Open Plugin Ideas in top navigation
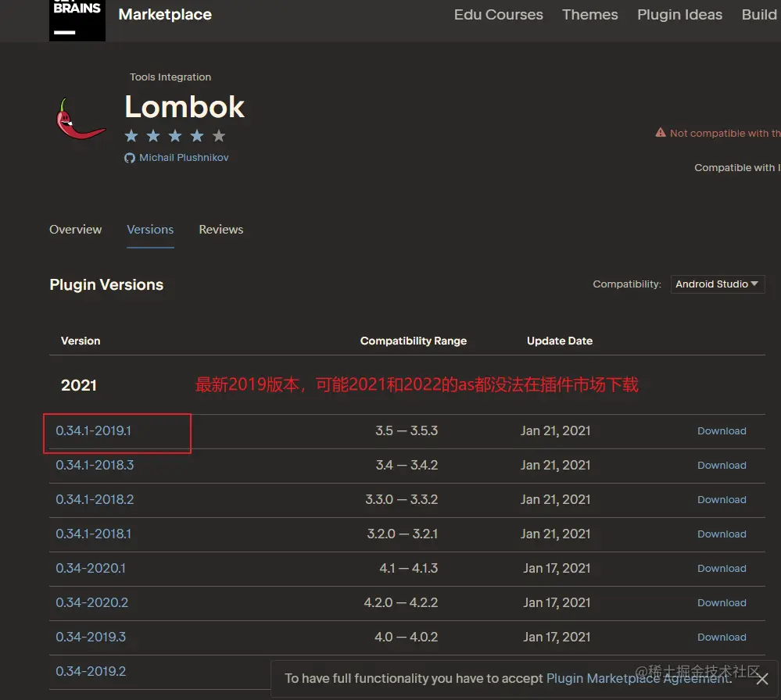This screenshot has width=781, height=700. [679, 14]
